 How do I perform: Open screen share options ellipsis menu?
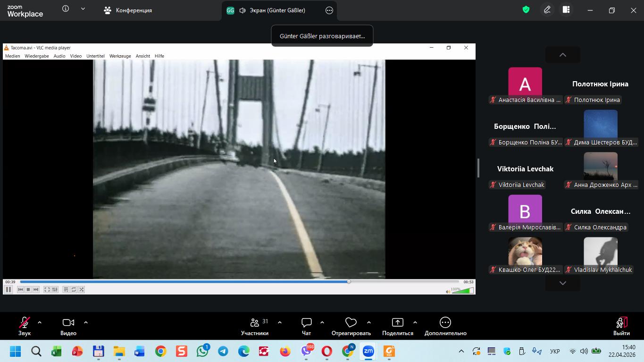(329, 10)
